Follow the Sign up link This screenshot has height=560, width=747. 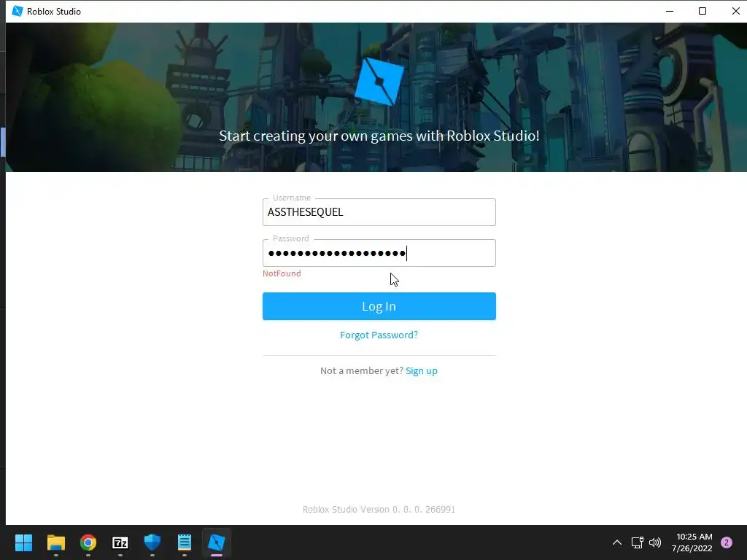pos(422,371)
